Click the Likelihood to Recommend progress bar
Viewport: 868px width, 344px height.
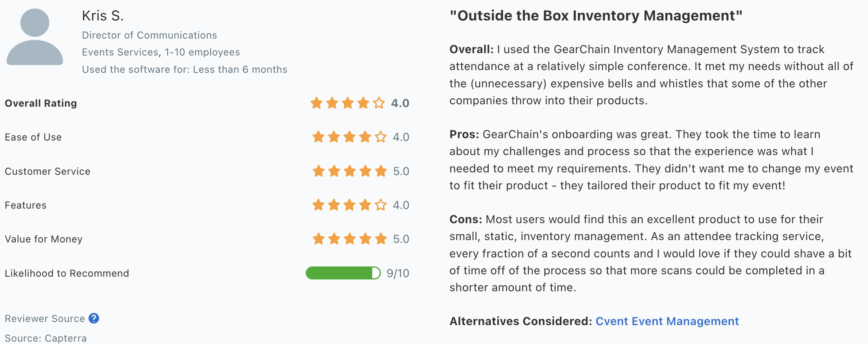pyautogui.click(x=343, y=273)
